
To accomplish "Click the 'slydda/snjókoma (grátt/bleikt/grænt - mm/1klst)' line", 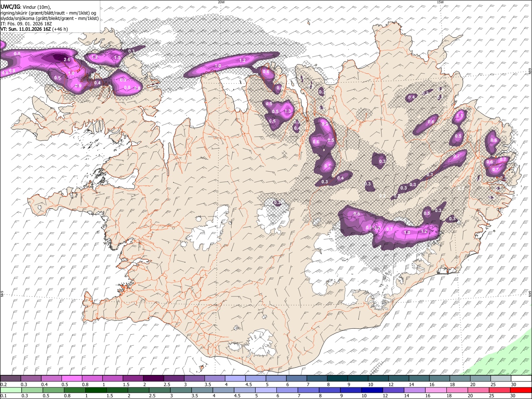I will pos(50,18).
